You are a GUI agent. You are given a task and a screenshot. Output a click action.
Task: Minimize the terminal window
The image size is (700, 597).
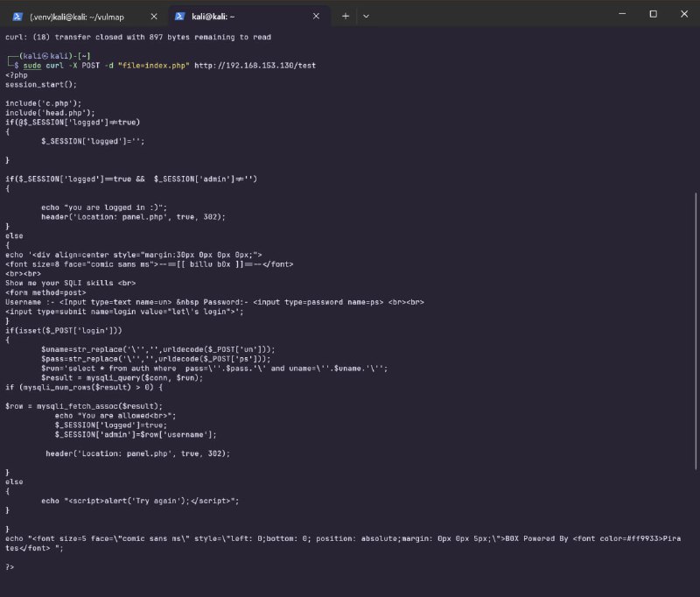click(x=620, y=14)
